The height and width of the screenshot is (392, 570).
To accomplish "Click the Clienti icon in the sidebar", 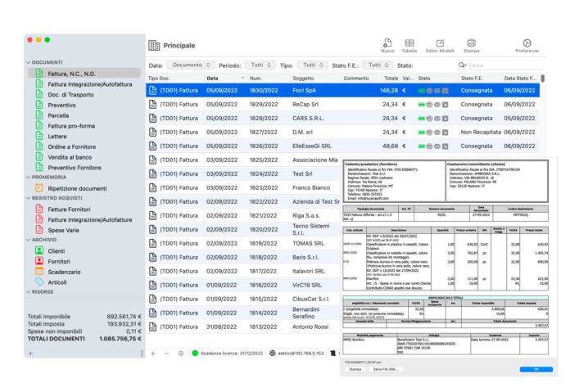I will click(39, 250).
